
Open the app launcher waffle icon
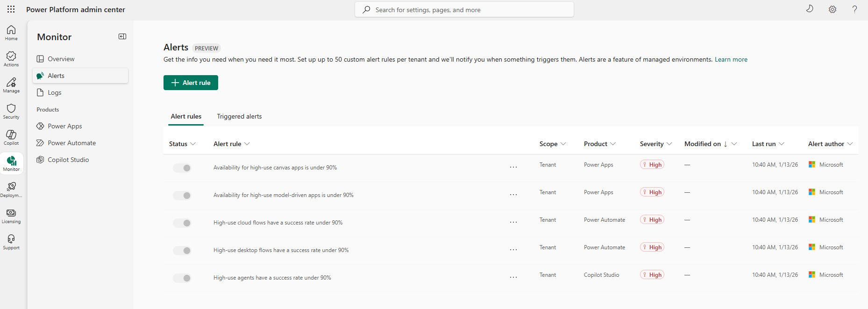(11, 9)
